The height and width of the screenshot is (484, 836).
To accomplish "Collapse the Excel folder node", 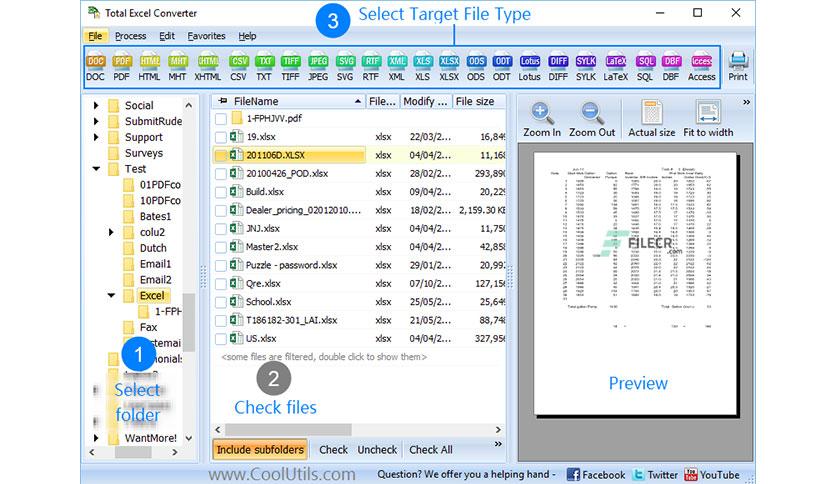I will coord(111,295).
